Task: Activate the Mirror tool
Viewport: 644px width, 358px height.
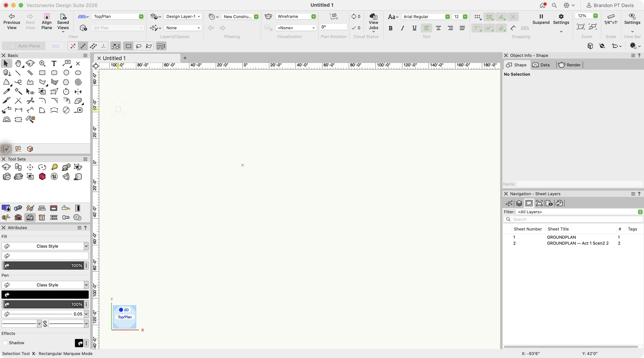Action: click(78, 91)
